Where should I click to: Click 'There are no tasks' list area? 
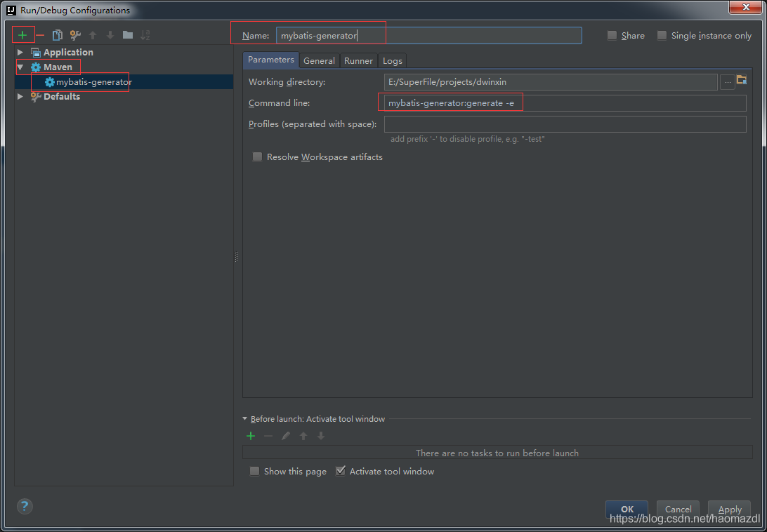497,453
